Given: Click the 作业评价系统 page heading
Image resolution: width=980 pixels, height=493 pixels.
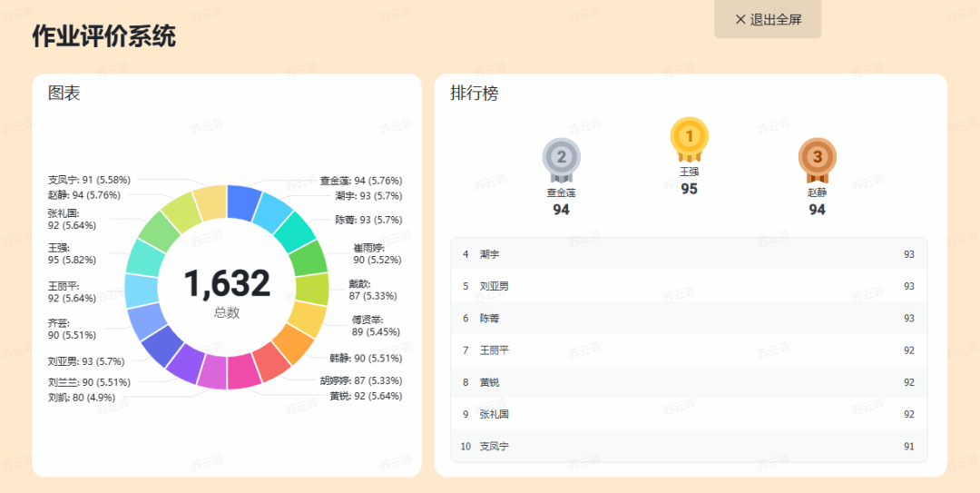Looking at the screenshot, I should point(103,36).
